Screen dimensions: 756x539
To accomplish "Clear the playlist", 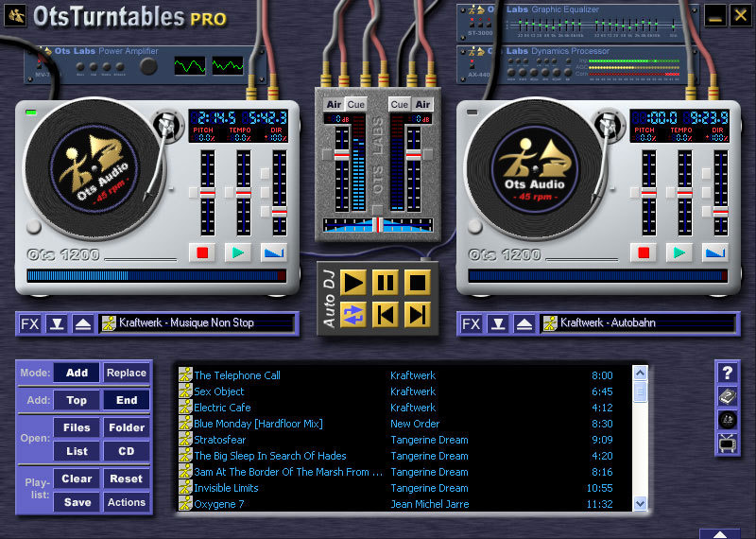I will pyautogui.click(x=77, y=478).
